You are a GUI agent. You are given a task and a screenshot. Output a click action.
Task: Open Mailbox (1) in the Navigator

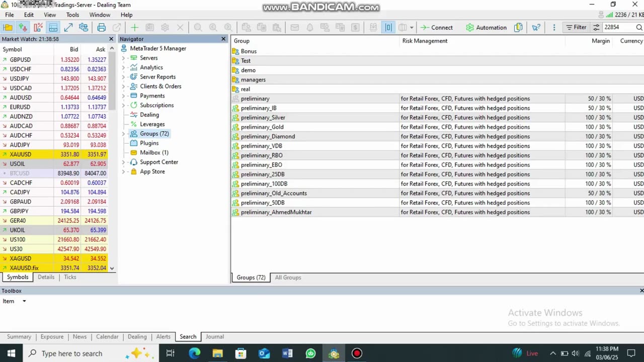tap(154, 153)
